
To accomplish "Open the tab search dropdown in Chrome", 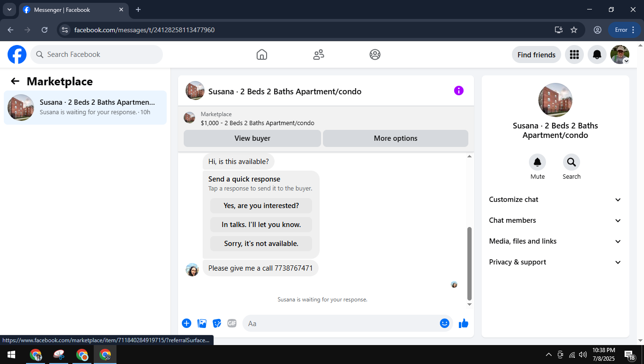I will tap(9, 9).
